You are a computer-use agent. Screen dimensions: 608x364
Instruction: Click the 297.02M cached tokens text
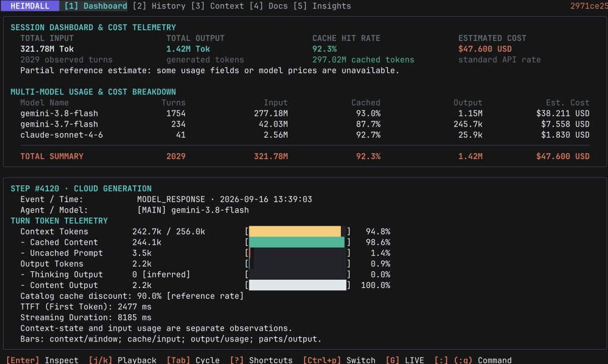click(x=363, y=60)
